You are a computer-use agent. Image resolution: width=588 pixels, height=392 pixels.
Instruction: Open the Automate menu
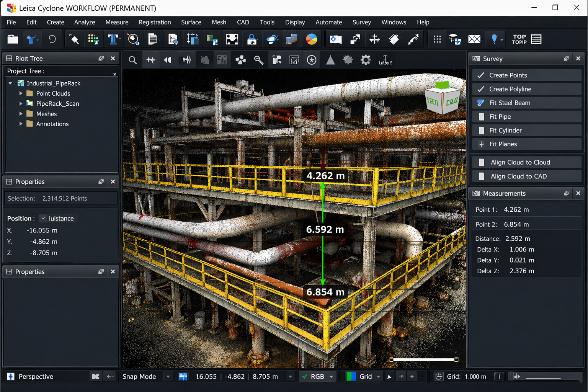(x=329, y=22)
